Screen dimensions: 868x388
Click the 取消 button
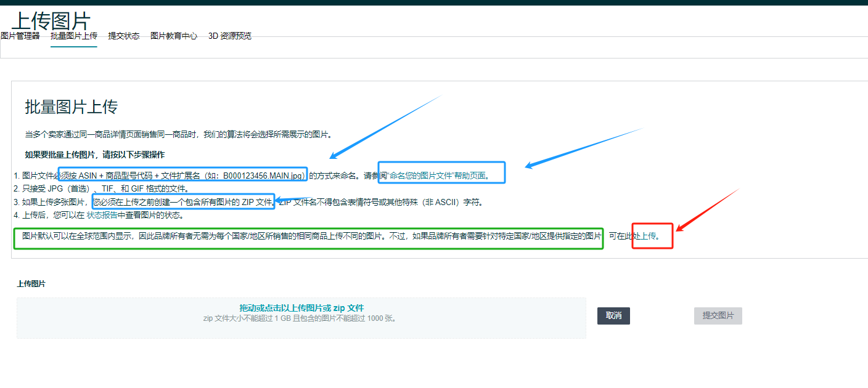(x=613, y=316)
